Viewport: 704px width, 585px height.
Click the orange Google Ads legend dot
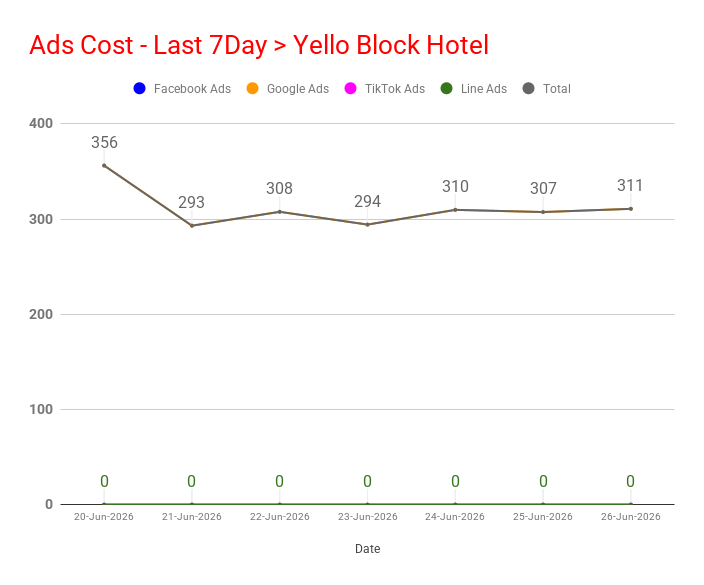pyautogui.click(x=252, y=88)
